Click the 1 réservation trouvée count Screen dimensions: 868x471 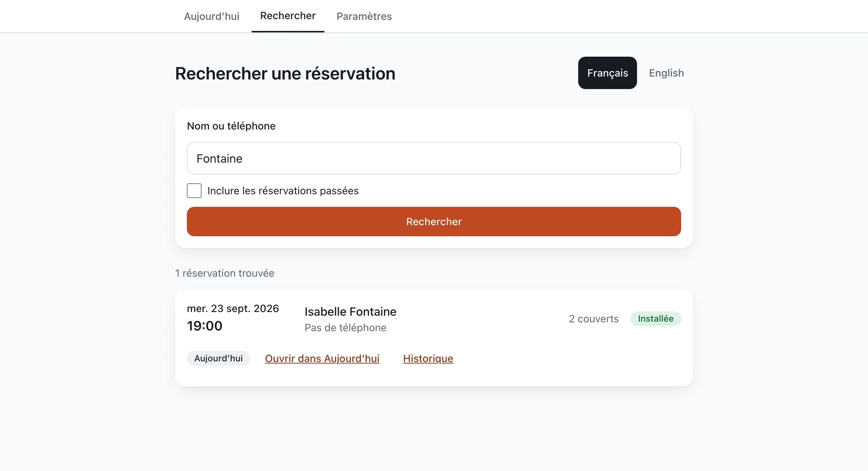pos(225,273)
